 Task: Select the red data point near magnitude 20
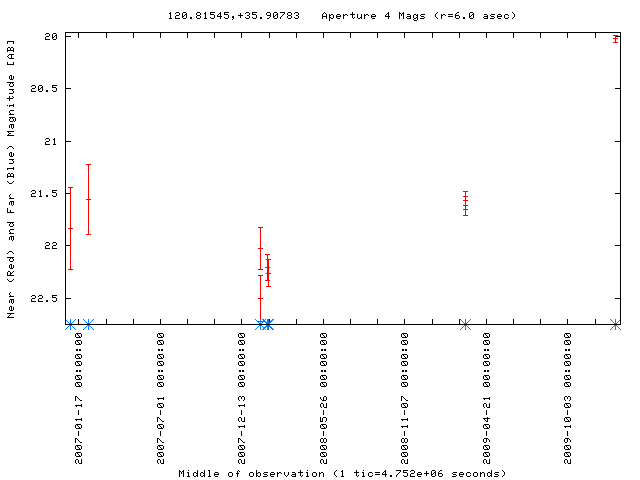[x=616, y=39]
